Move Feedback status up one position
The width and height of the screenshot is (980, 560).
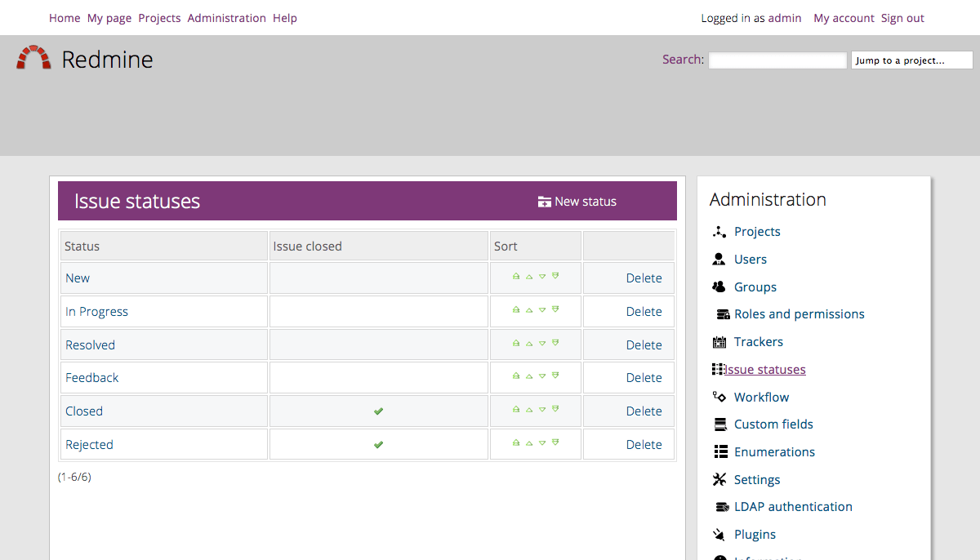tap(529, 376)
